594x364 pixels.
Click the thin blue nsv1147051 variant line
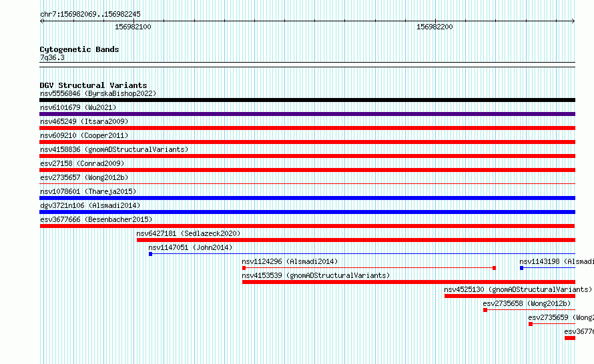pyautogui.click(x=364, y=254)
